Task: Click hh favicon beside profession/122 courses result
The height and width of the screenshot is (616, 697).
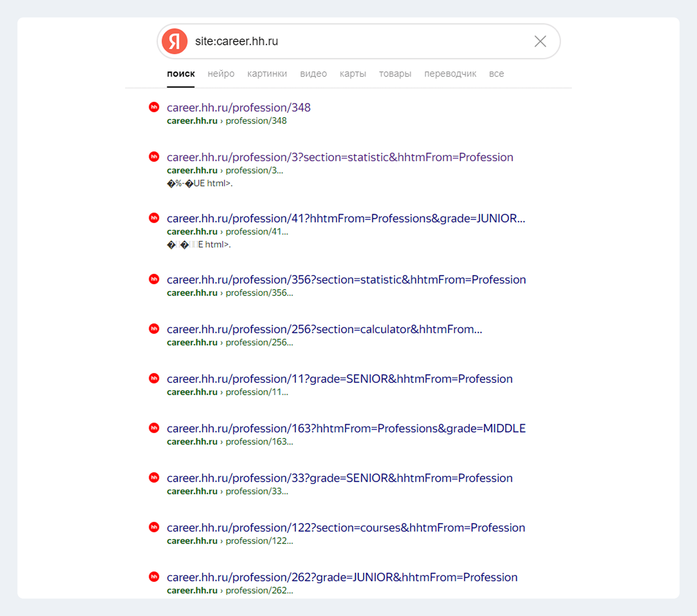Action: [x=154, y=527]
